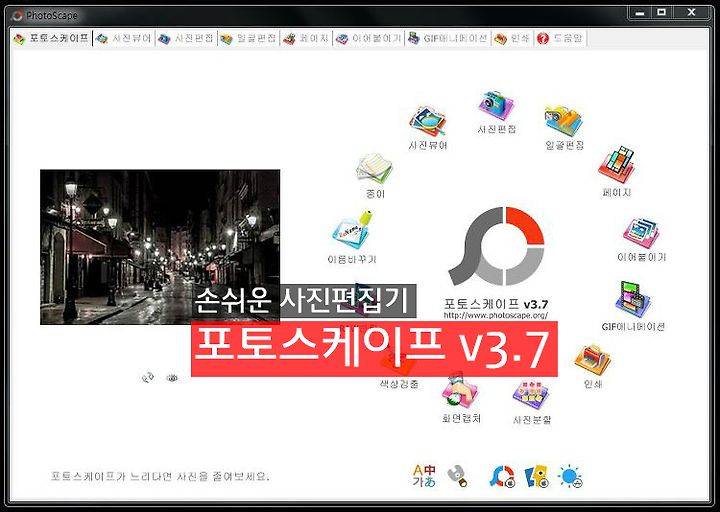
Task: Click the blue sun icon at the bottom
Action: click(x=570, y=477)
